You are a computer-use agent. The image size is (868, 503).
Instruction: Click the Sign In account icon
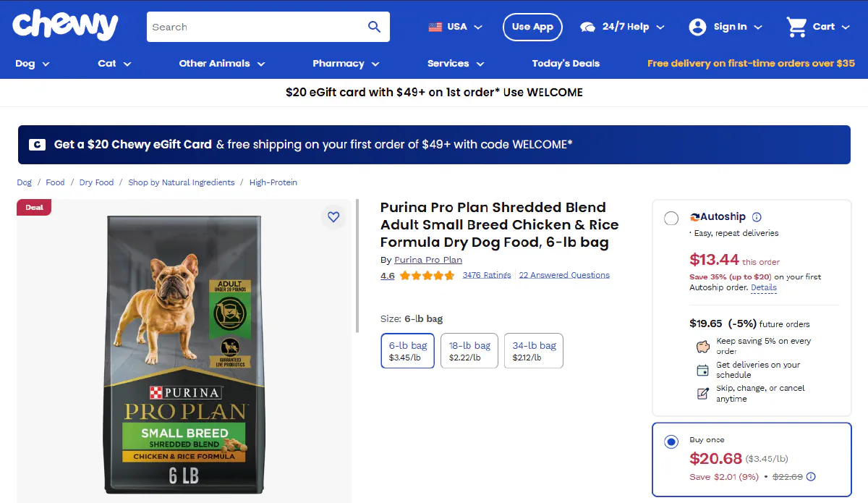click(697, 27)
